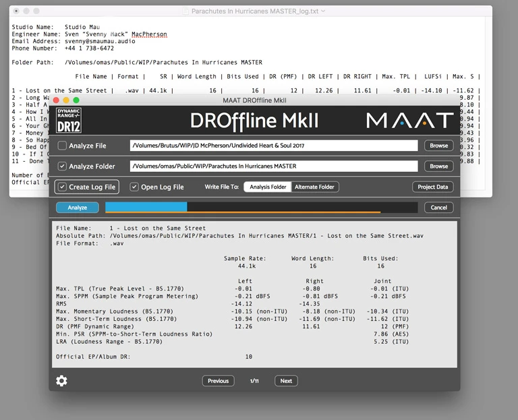Screen dimensions: 518x420
Task: Click the DR12 dynamic range badge
Action: (x=68, y=120)
